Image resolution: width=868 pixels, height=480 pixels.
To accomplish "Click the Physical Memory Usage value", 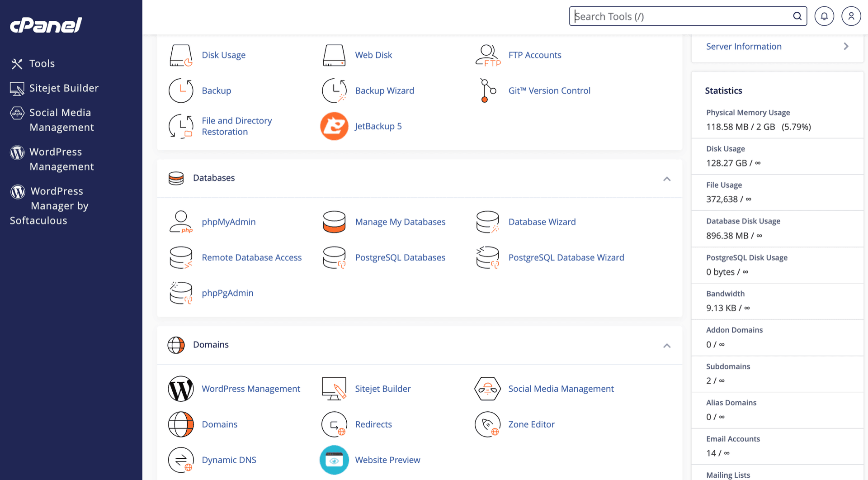I will pyautogui.click(x=759, y=127).
